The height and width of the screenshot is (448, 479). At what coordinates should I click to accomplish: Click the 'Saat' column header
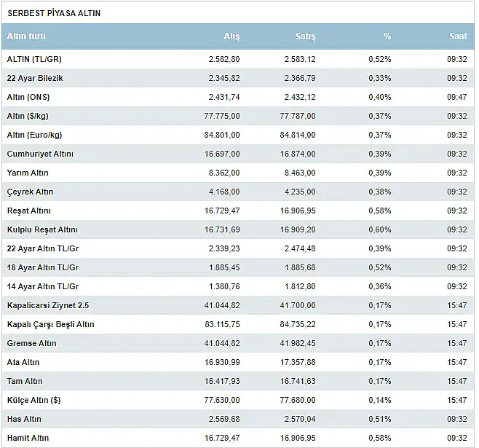coord(458,36)
